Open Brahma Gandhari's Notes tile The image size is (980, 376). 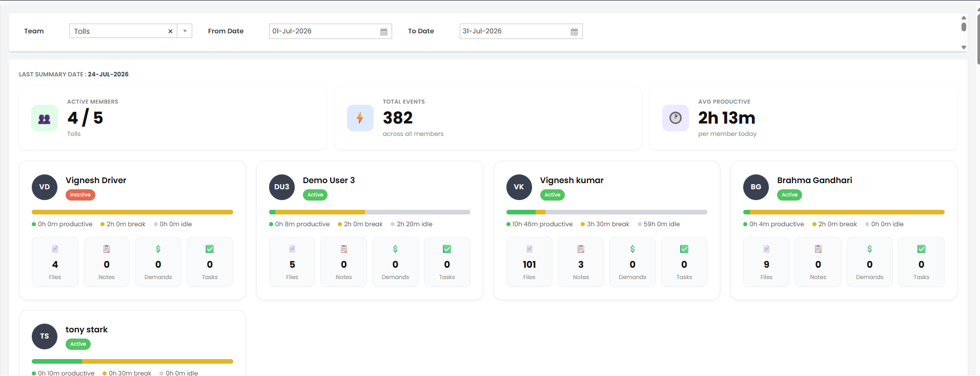pyautogui.click(x=818, y=262)
